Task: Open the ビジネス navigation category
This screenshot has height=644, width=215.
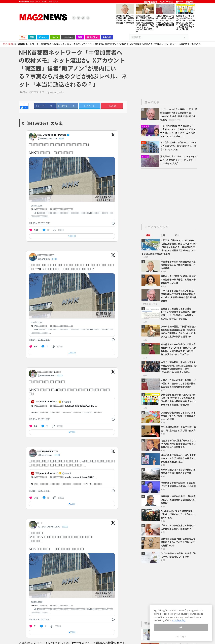Action: click(43, 37)
